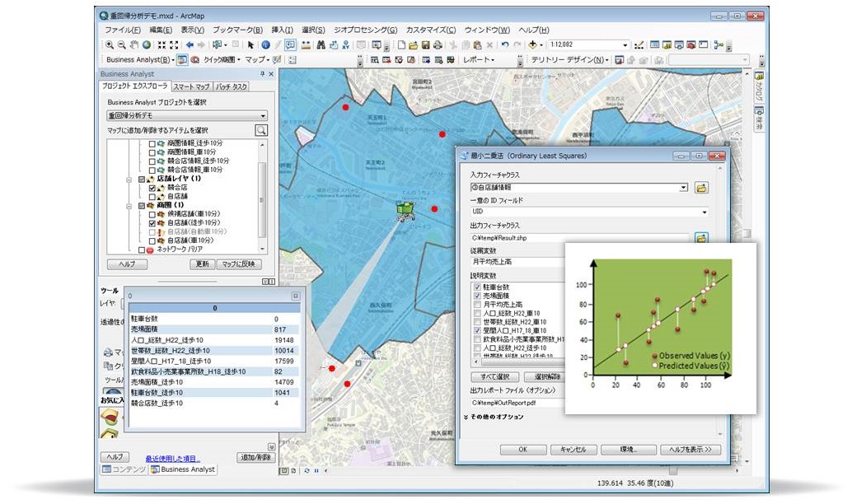Viewport: 852px width, 504px height.
Task: Click the マップに反映 button
Action: tap(238, 264)
